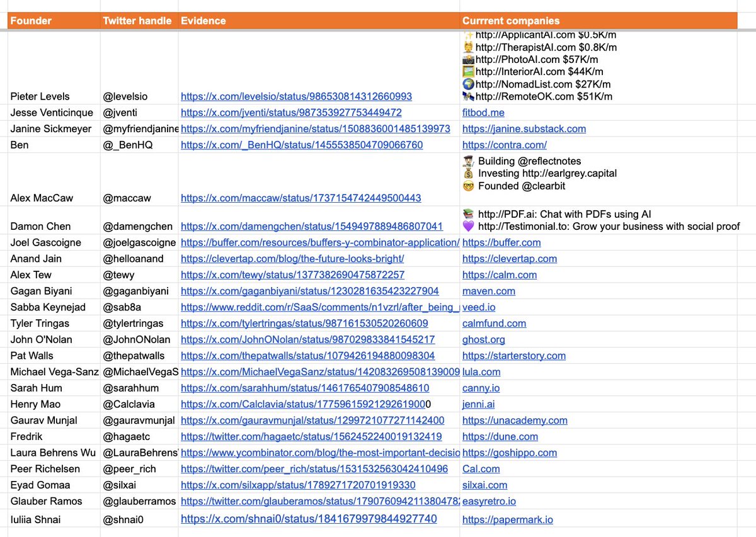Open the contra.com company link

click(x=505, y=145)
